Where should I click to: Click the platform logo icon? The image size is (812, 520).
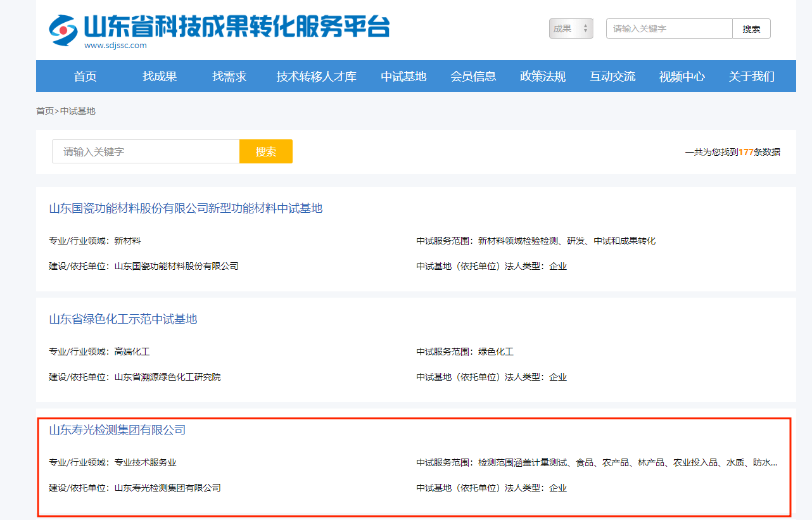[63, 29]
